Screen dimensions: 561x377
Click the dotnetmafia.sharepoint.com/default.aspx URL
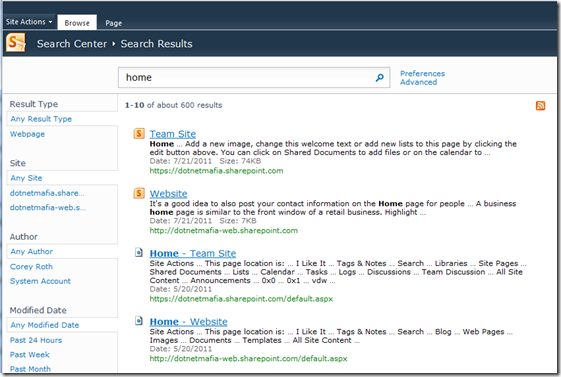pyautogui.click(x=241, y=299)
